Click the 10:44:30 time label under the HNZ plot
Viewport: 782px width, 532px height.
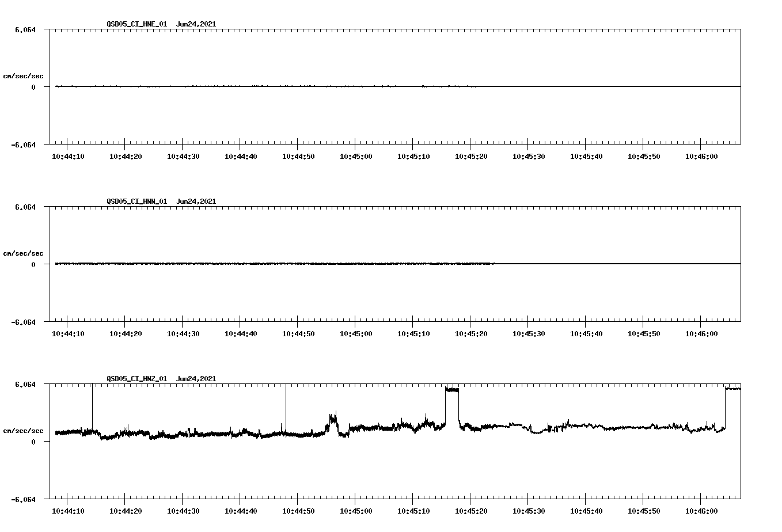[183, 511]
